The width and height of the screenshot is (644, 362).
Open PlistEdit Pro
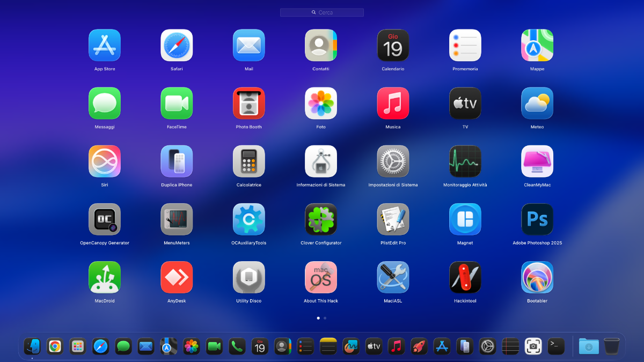(393, 219)
